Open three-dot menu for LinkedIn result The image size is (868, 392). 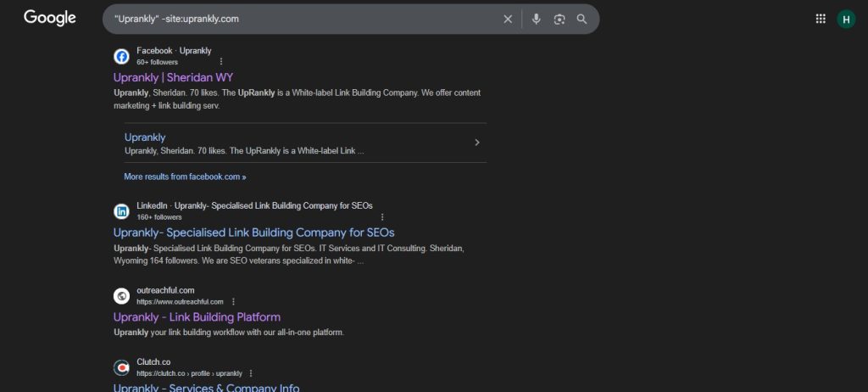382,217
